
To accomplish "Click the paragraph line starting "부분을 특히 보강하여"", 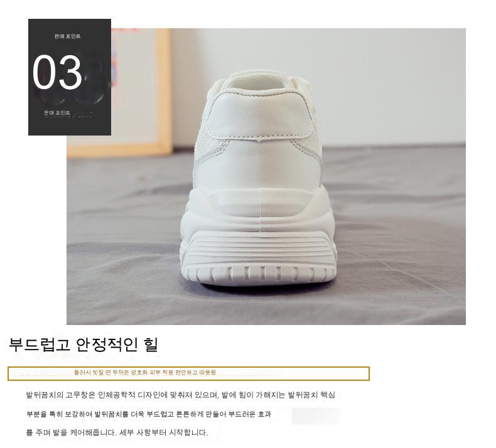I will point(148,414).
